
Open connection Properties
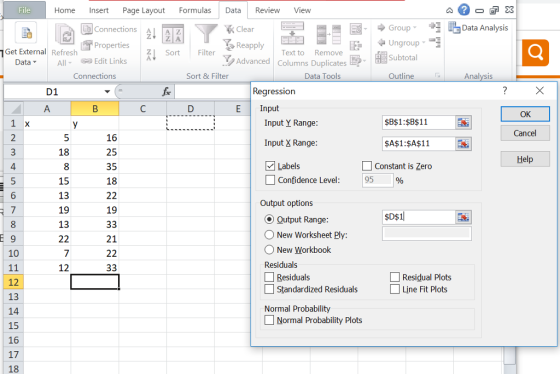click(105, 45)
